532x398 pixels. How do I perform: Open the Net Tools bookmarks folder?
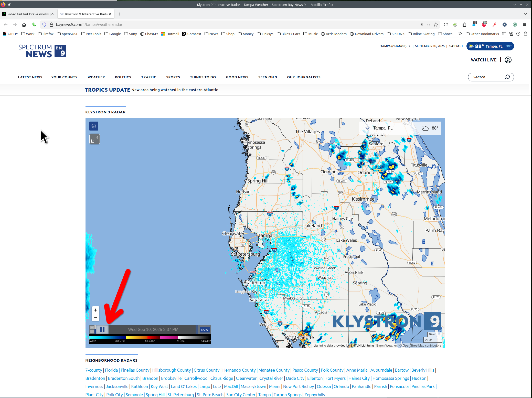(x=91, y=34)
